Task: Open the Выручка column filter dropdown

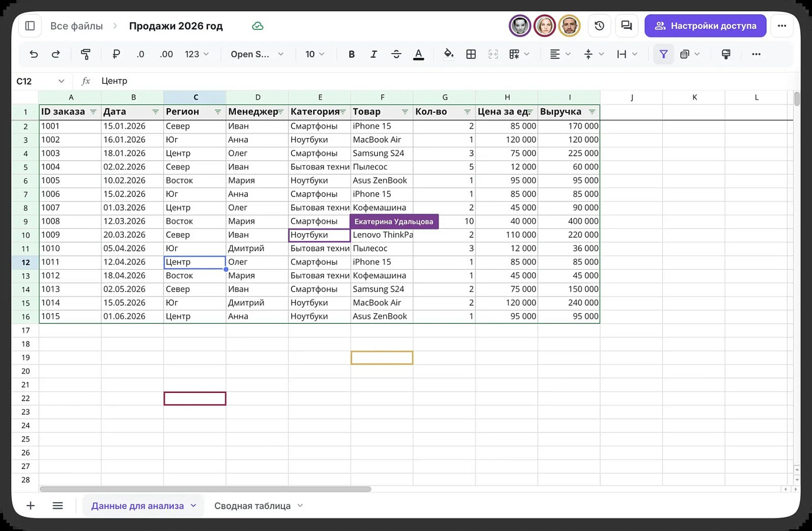Action: click(592, 112)
